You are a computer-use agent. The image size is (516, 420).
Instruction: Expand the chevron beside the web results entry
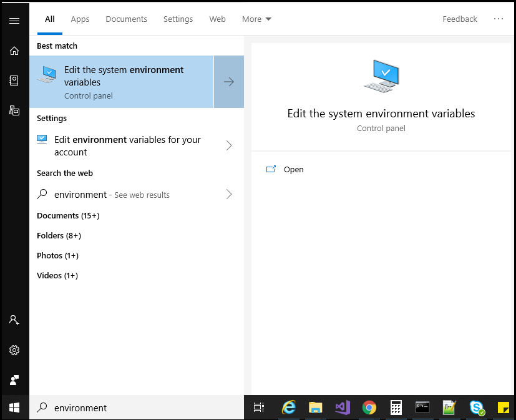pyautogui.click(x=229, y=194)
